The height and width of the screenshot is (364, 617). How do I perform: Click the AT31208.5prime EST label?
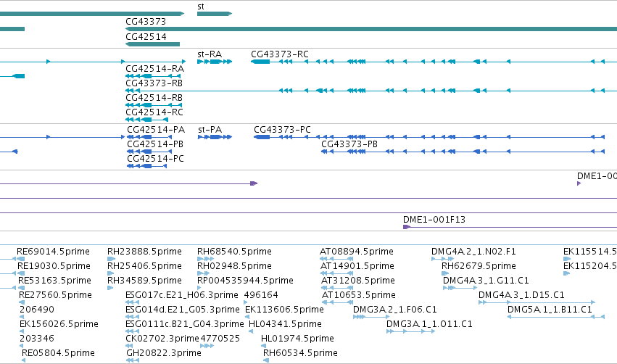pos(358,281)
